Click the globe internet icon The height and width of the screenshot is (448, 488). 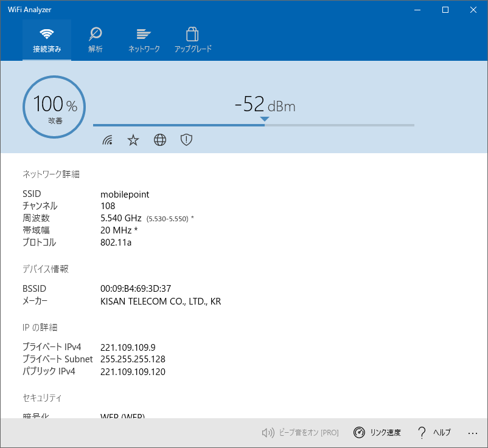160,140
